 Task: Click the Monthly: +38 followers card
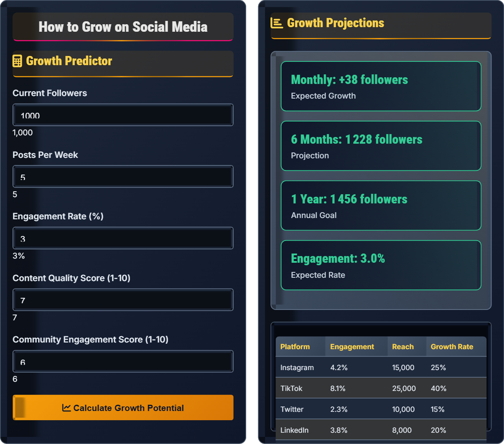click(381, 86)
